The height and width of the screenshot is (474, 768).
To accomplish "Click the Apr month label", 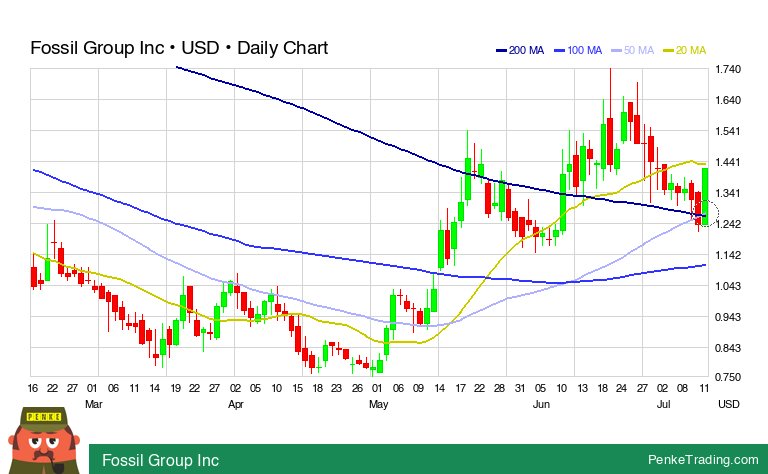I will tap(236, 404).
